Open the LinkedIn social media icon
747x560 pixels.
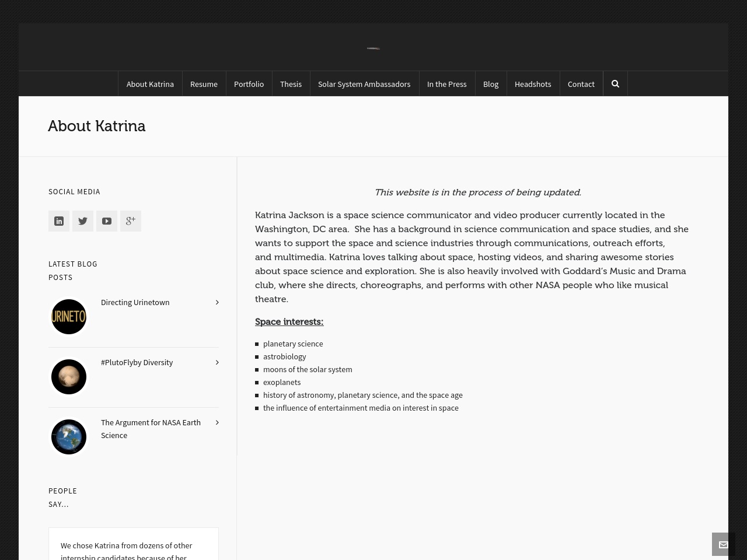[59, 221]
